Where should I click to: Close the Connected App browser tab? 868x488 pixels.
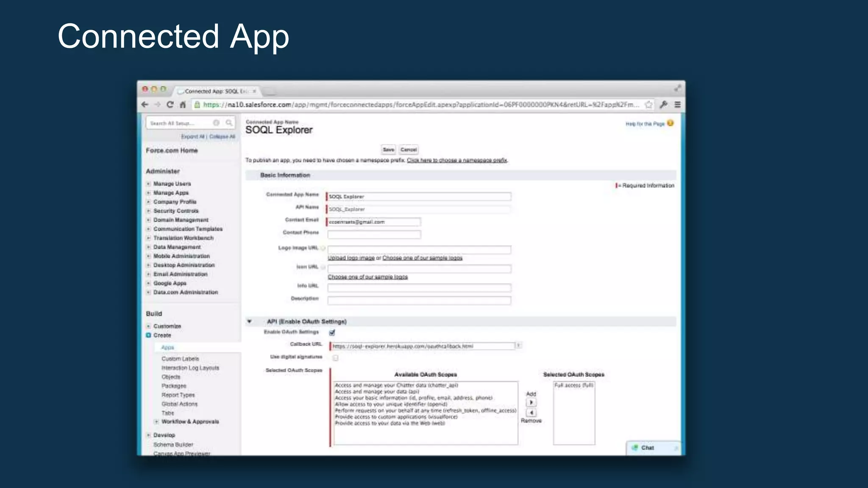pos(254,91)
